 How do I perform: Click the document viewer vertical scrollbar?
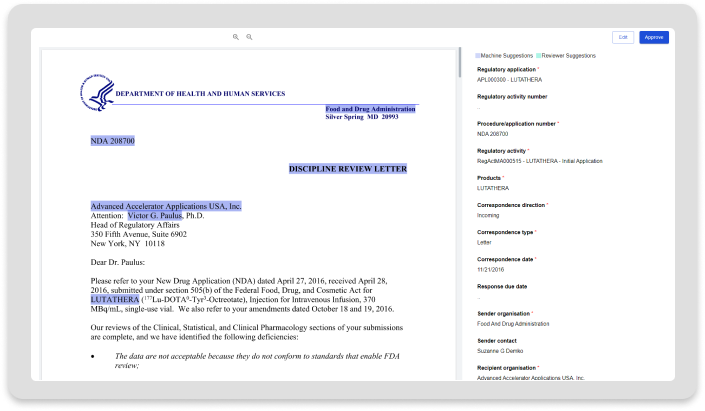click(x=460, y=62)
